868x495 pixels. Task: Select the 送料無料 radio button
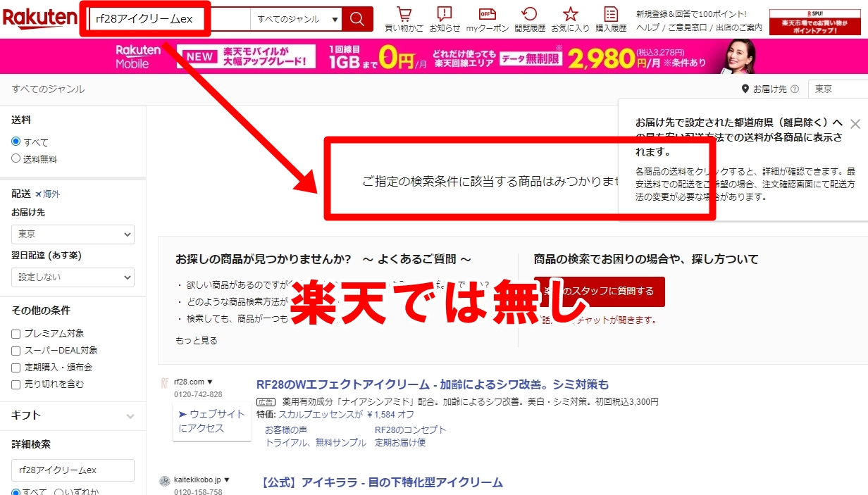[16, 158]
